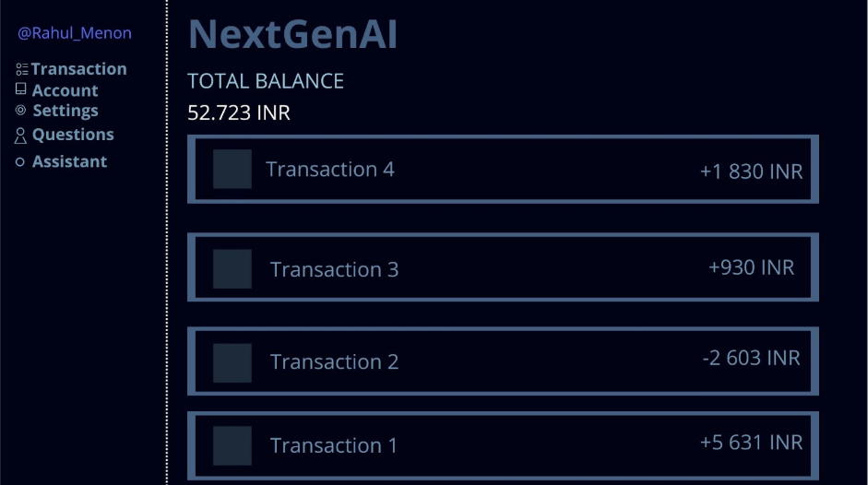868x485 pixels.
Task: Open the @Rahul_Menon profile link
Action: coord(75,33)
